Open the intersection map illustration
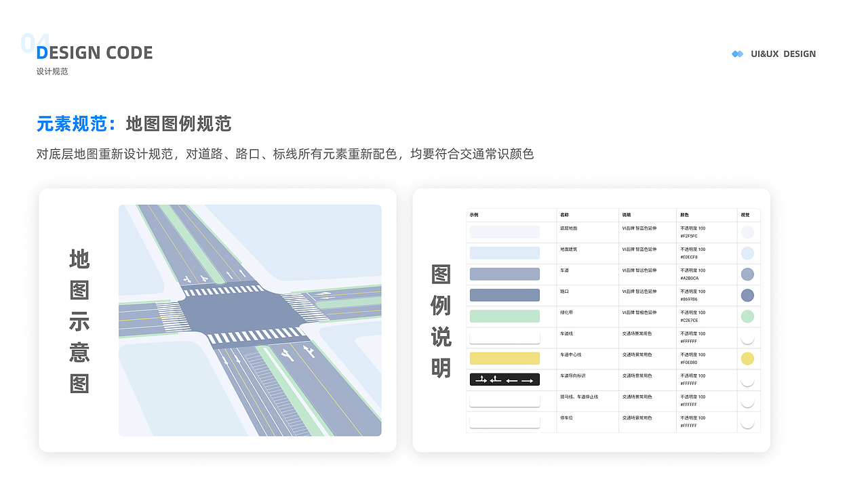 pos(250,320)
